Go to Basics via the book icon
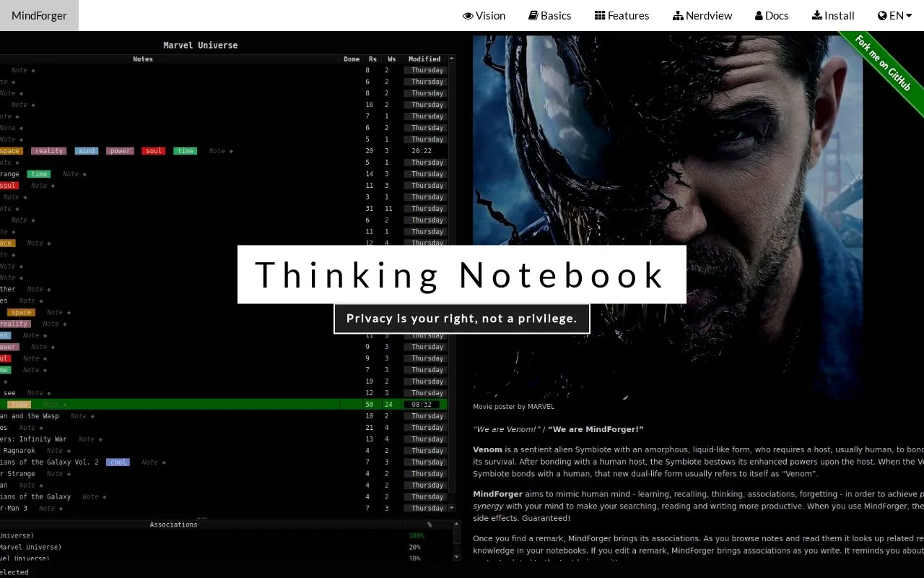This screenshot has width=924, height=578. [549, 16]
